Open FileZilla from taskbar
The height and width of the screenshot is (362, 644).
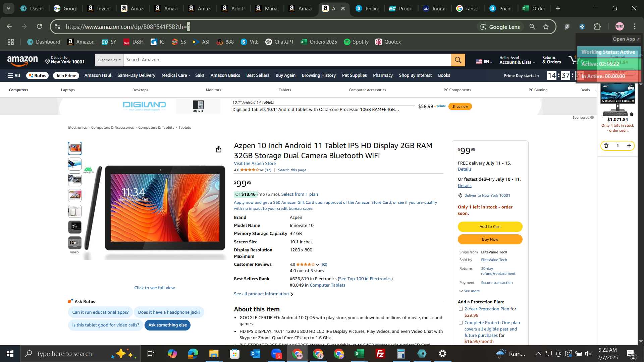click(380, 354)
